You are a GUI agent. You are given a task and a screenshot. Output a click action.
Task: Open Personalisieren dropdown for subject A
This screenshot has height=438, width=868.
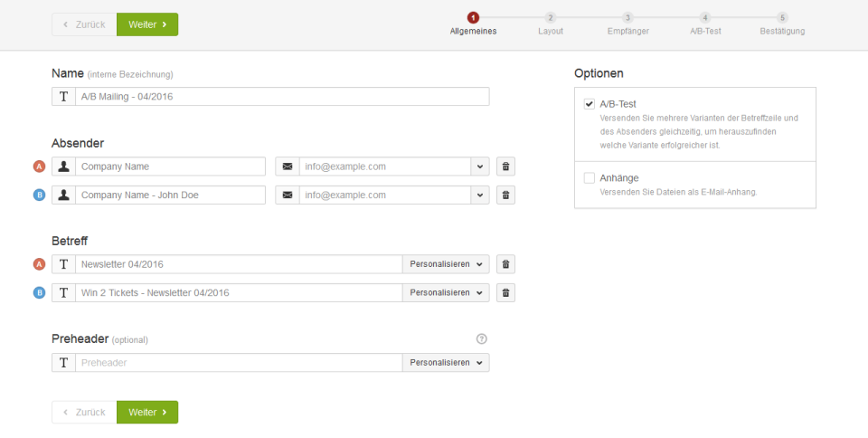click(x=446, y=264)
